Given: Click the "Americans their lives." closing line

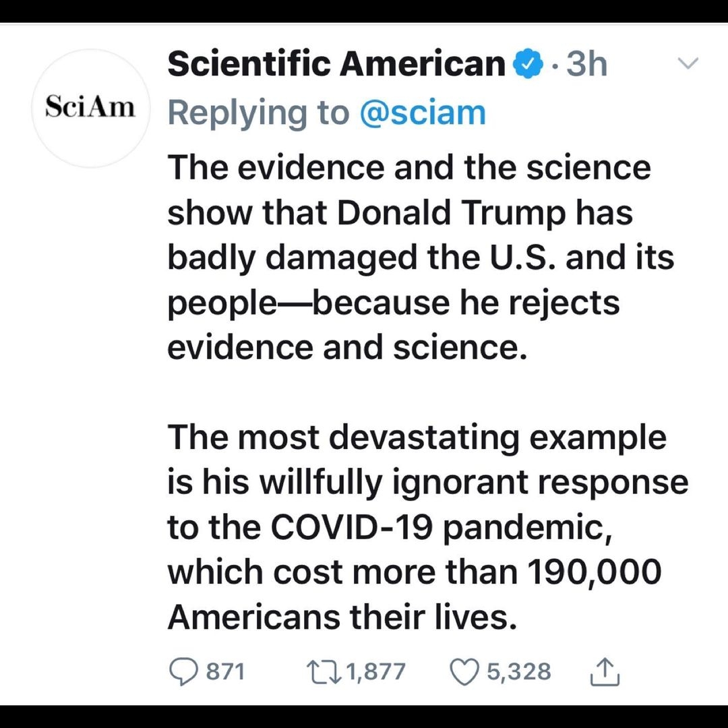Looking at the screenshot, I should (342, 617).
